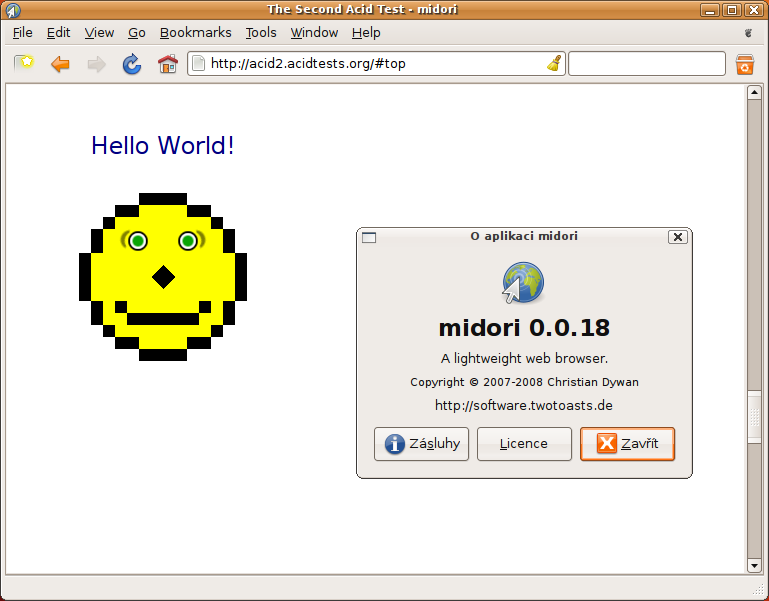Click the address bar URL field
Screen dimensions: 769x601
376,64
